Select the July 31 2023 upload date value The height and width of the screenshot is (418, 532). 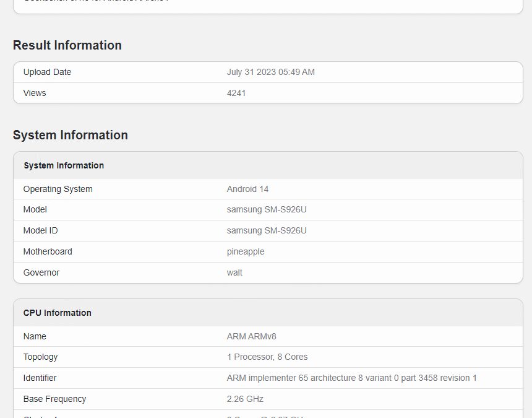(x=270, y=72)
